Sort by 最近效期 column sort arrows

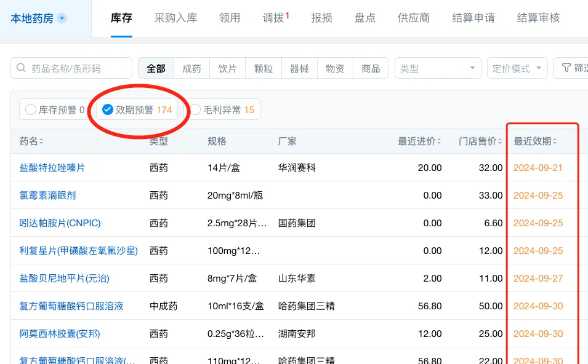pyautogui.click(x=555, y=142)
